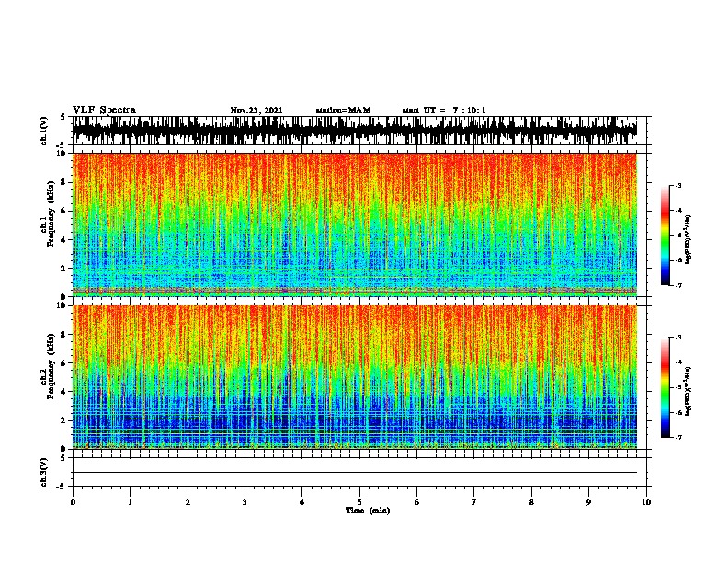Select the "ch.3(V)" vertical axis label

(43, 472)
